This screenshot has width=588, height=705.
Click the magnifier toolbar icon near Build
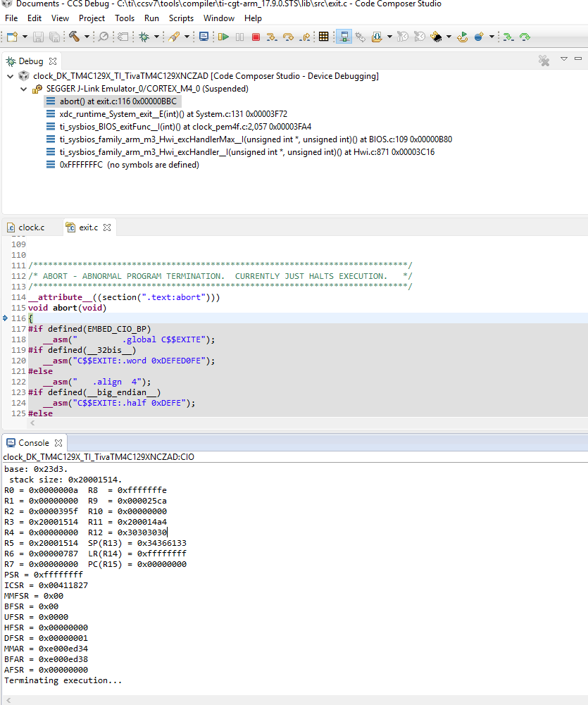(104, 37)
